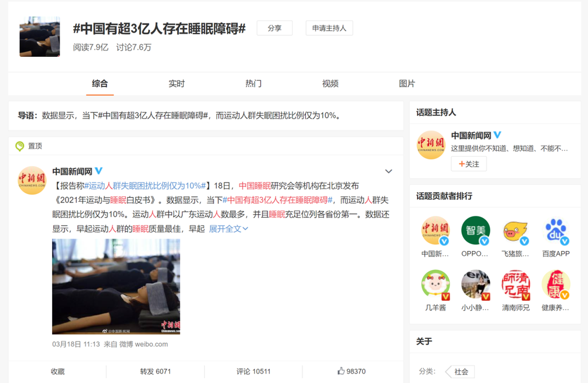Click the 飞猪旅… contributor name
Viewport: 588px width, 383px height.
(515, 254)
